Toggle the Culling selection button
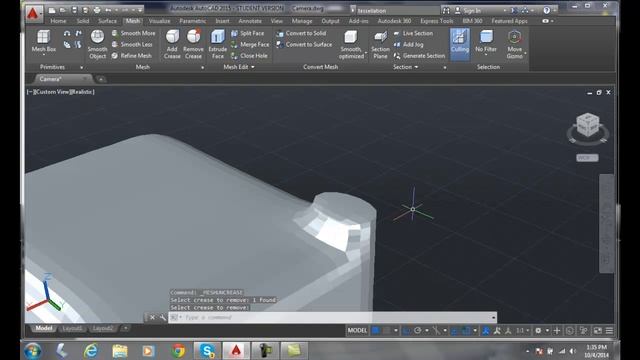The width and height of the screenshot is (640, 360). [x=460, y=44]
